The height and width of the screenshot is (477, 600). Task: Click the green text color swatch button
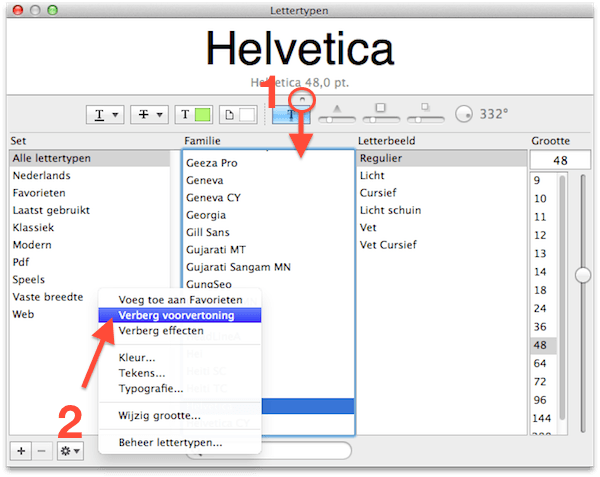(194, 114)
